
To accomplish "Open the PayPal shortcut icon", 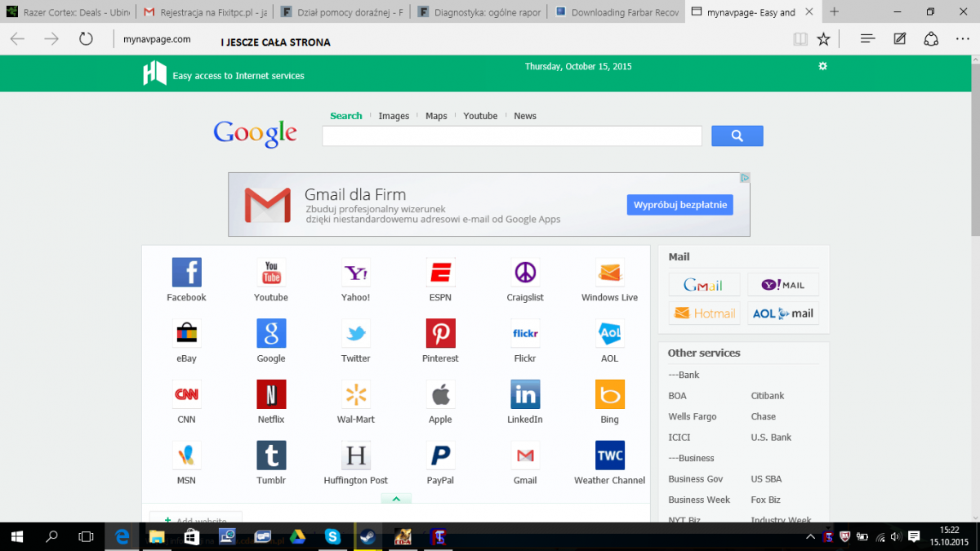I will pos(440,455).
